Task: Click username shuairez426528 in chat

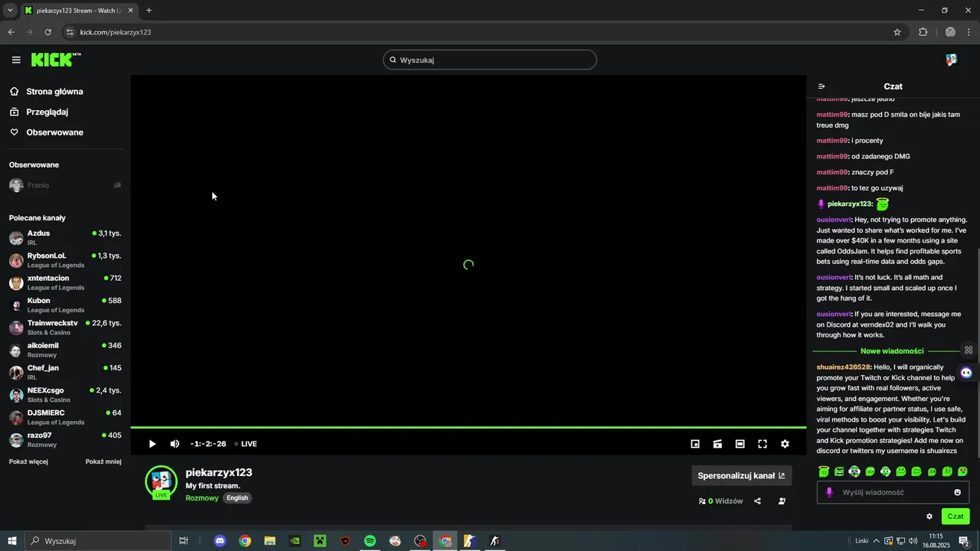Action: click(844, 367)
